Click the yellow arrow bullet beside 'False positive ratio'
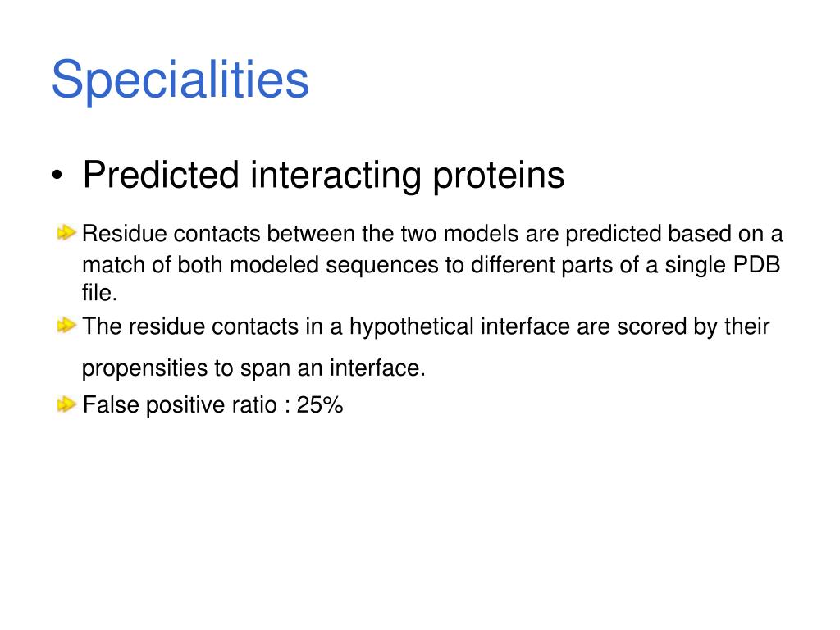Viewport: 840px width, 630px height. 66,404
